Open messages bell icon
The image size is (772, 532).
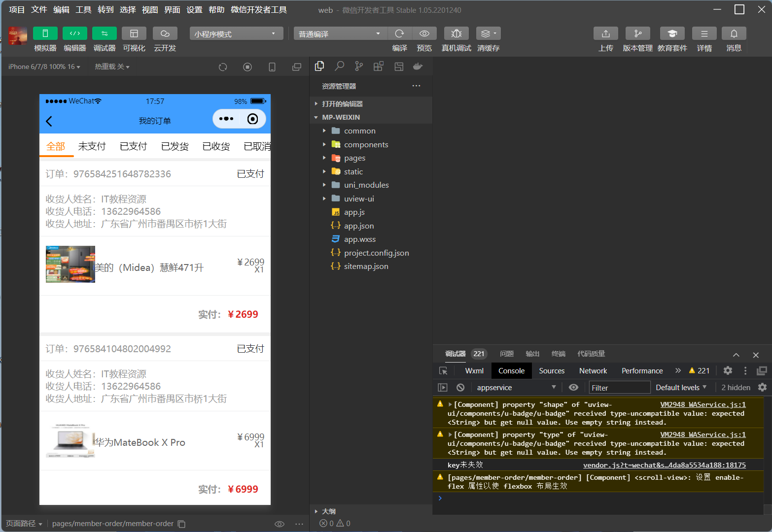click(x=734, y=33)
